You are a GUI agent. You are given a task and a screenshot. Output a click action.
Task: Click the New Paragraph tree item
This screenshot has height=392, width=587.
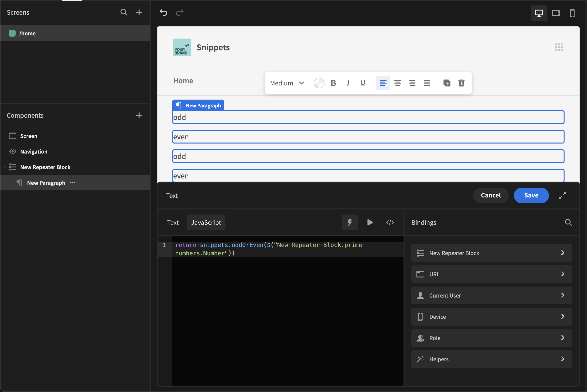(x=46, y=183)
